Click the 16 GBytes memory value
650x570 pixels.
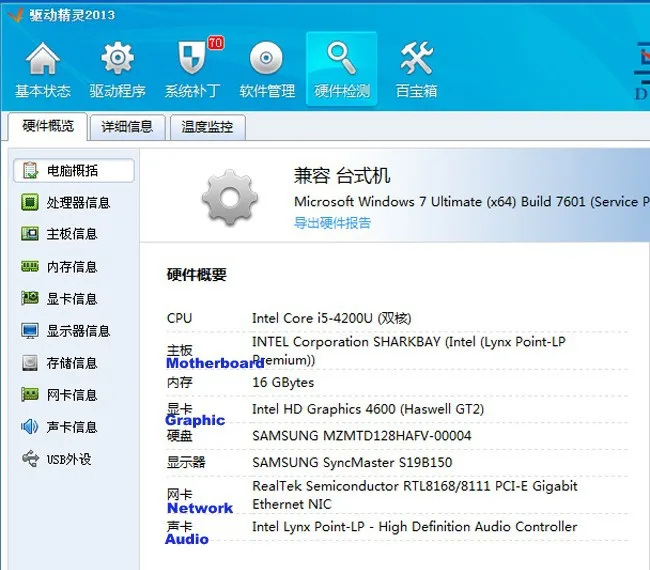pyautogui.click(x=283, y=382)
